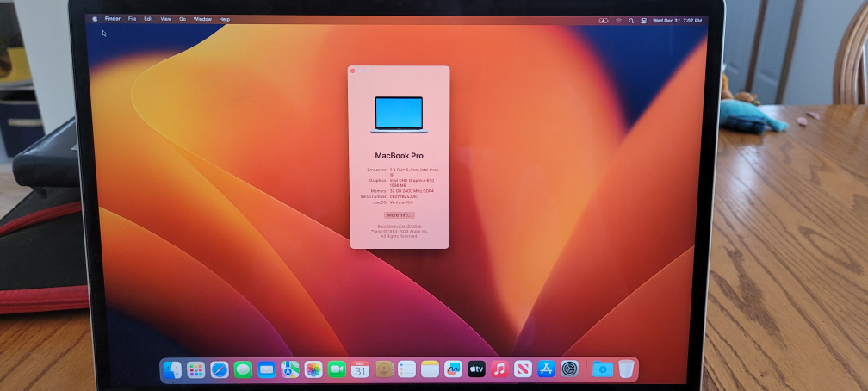Open System Settings from the Dock

(x=570, y=369)
